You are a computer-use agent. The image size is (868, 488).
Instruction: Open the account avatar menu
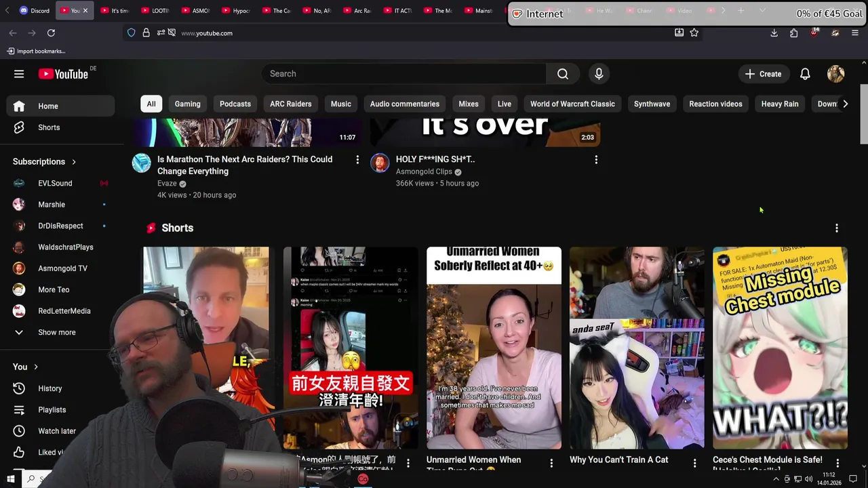[835, 74]
